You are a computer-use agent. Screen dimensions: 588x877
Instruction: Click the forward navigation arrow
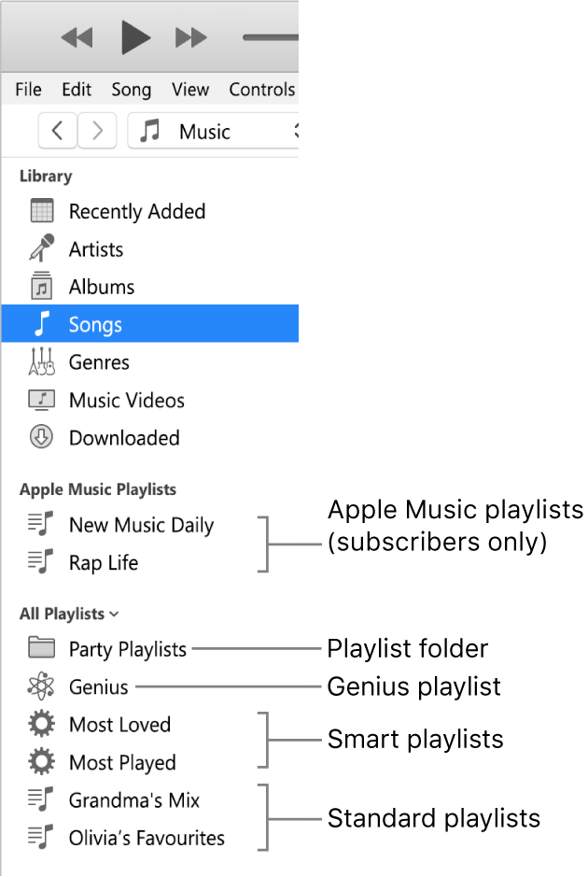[97, 131]
